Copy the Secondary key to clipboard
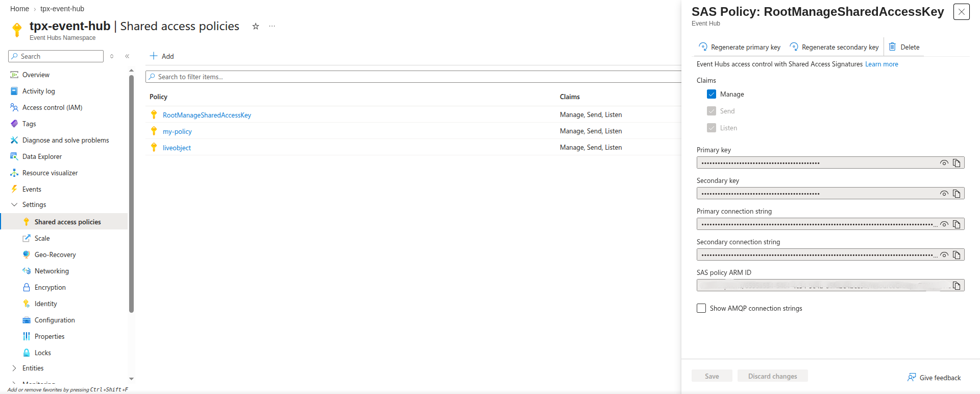The height and width of the screenshot is (394, 980). [x=957, y=194]
